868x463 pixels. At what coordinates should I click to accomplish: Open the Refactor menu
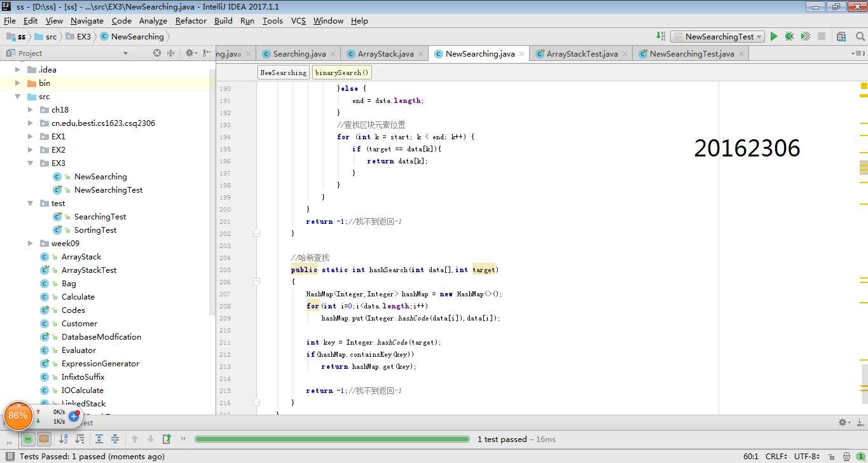click(x=191, y=21)
